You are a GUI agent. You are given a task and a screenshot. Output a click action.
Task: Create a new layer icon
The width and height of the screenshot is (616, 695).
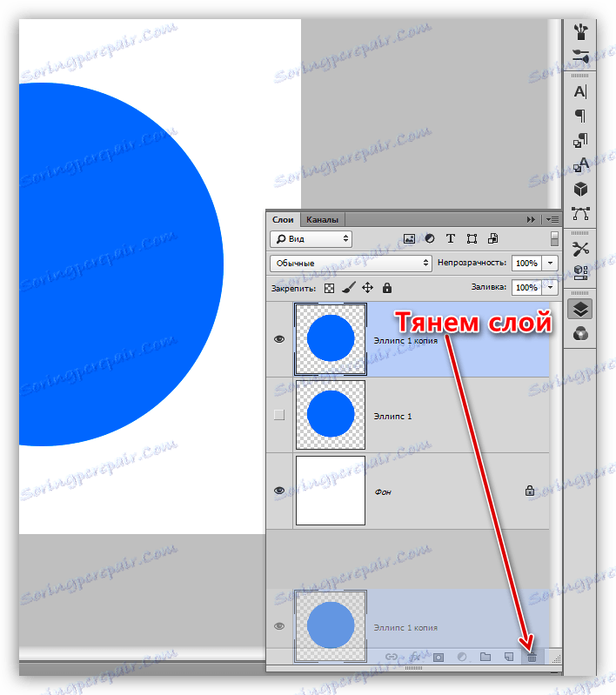pyautogui.click(x=509, y=657)
